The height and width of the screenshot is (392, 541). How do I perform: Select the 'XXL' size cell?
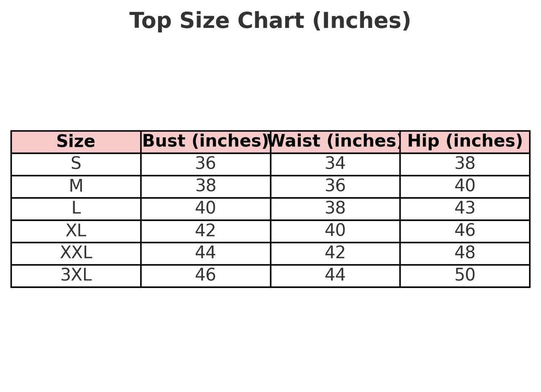pyautogui.click(x=76, y=253)
